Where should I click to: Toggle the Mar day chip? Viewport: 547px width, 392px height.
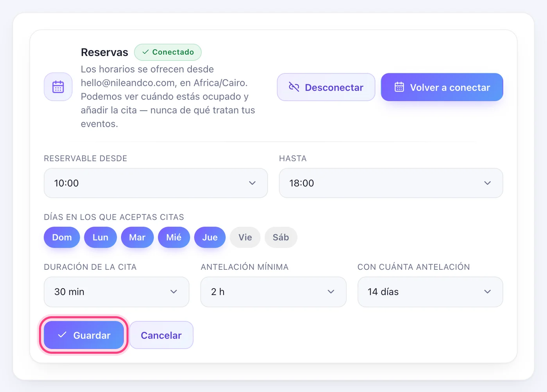(137, 237)
